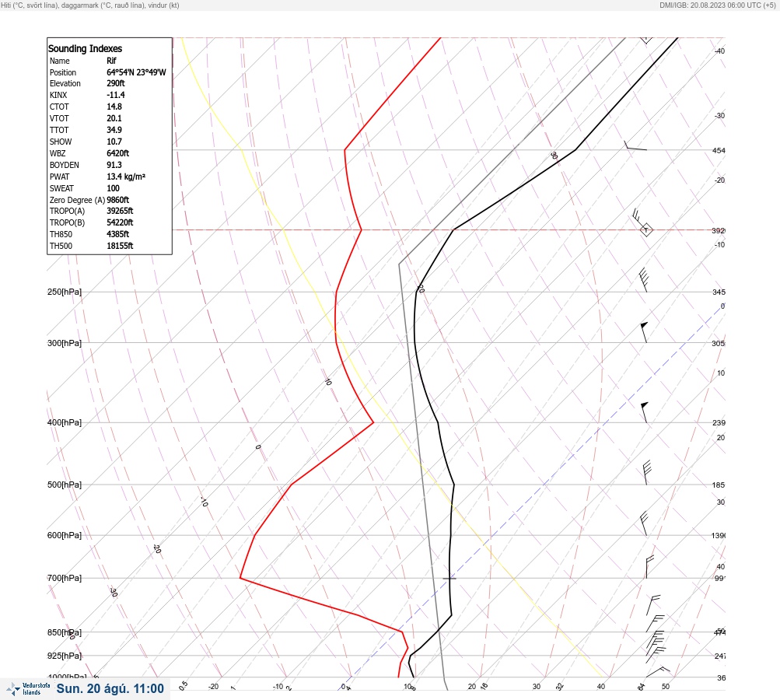
Task: Click the 'PWAT' index label
Action: [x=60, y=177]
